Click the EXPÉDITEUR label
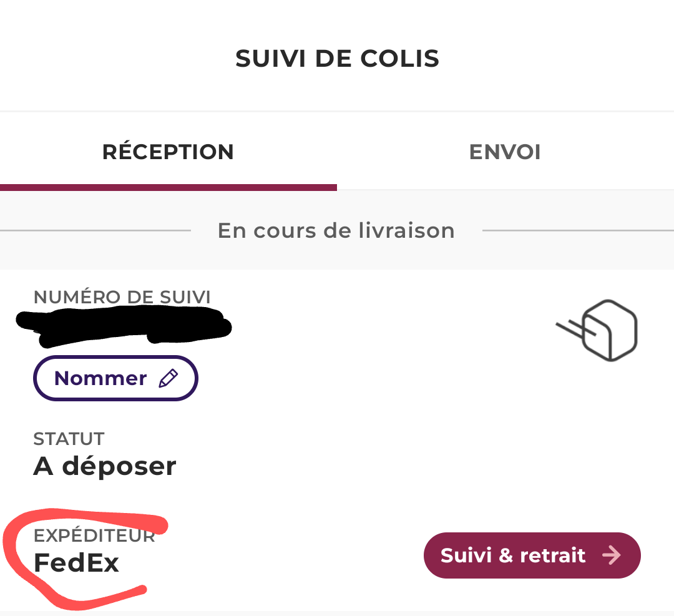 click(x=94, y=536)
